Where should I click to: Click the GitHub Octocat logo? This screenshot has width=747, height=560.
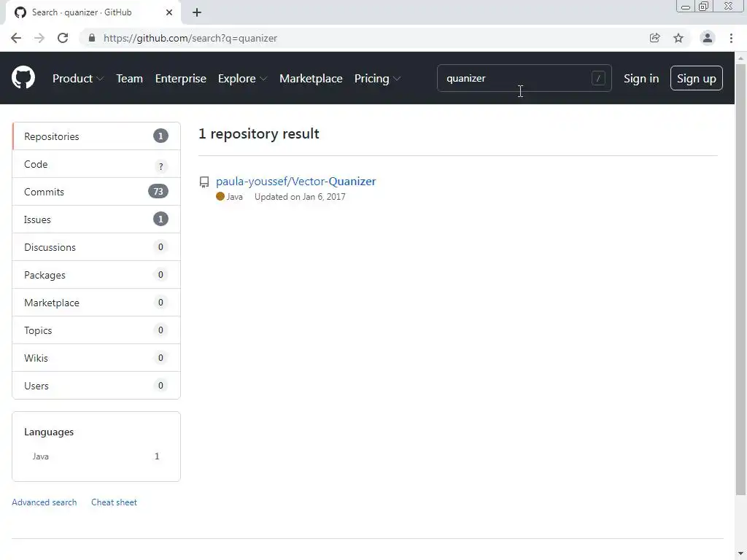23,78
